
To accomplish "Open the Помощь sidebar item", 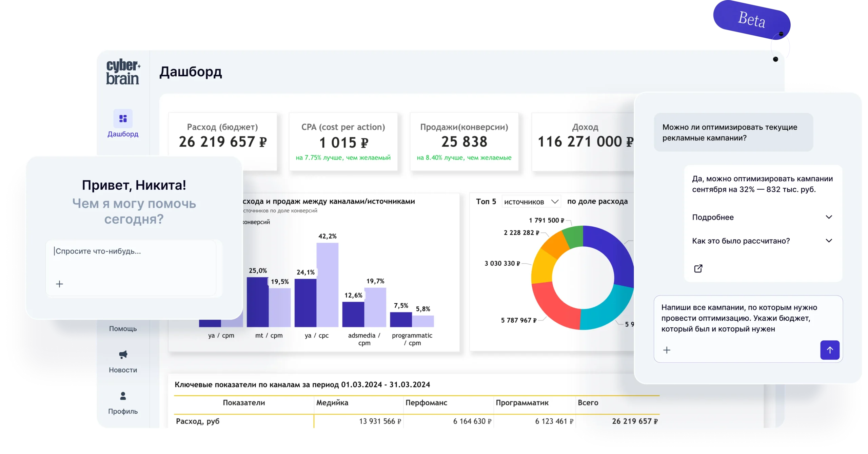I will click(x=123, y=328).
